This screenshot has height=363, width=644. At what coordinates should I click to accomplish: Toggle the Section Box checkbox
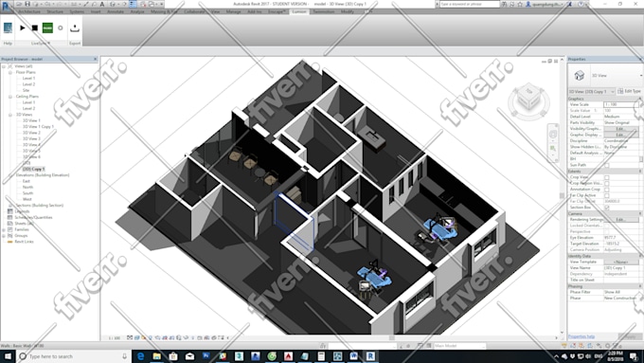[x=607, y=208]
